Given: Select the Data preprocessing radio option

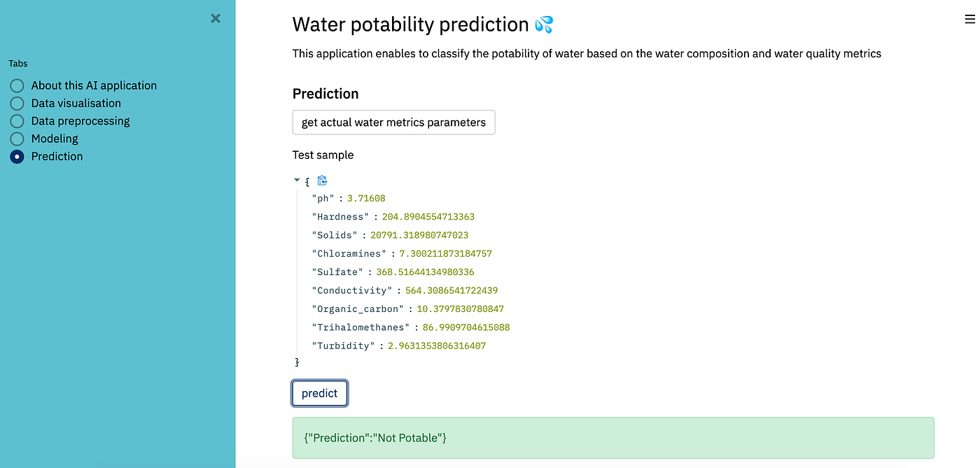Looking at the screenshot, I should 17,121.
